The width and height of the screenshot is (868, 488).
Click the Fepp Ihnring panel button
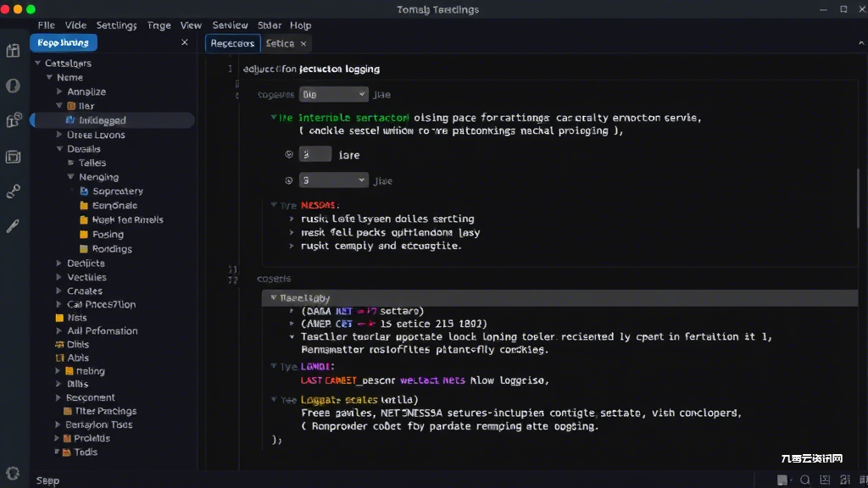point(63,42)
